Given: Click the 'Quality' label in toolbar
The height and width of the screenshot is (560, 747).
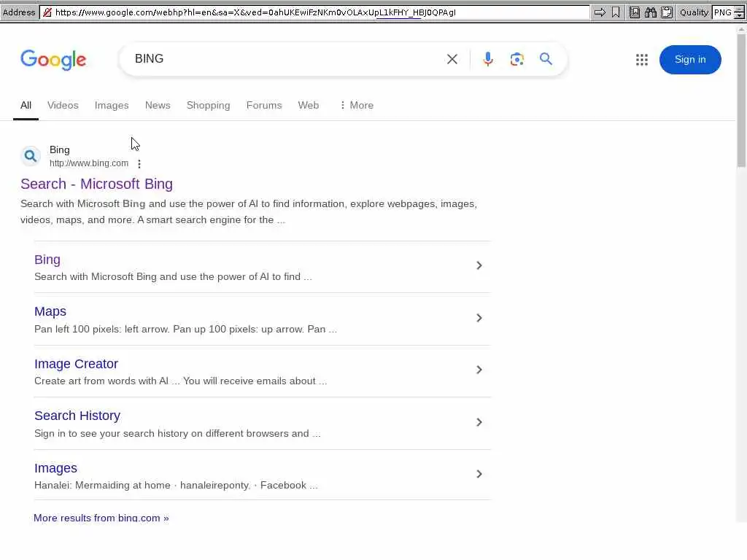Looking at the screenshot, I should (x=694, y=12).
